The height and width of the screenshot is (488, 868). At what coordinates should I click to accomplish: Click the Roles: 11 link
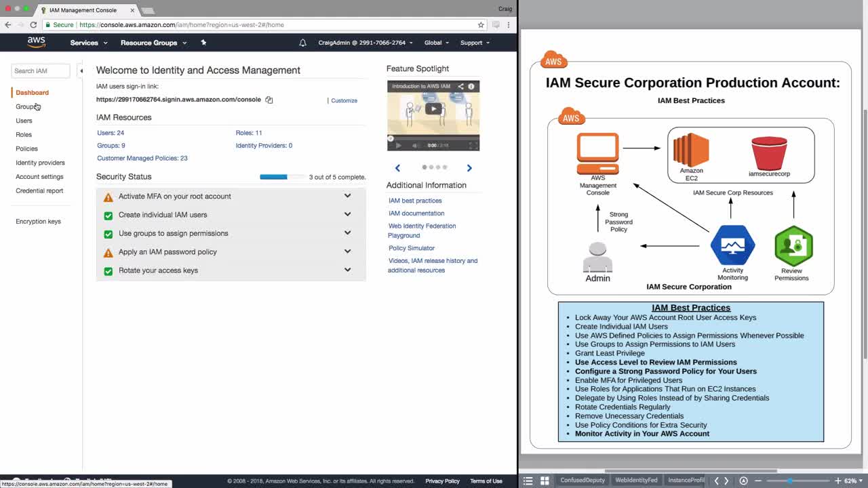(249, 133)
